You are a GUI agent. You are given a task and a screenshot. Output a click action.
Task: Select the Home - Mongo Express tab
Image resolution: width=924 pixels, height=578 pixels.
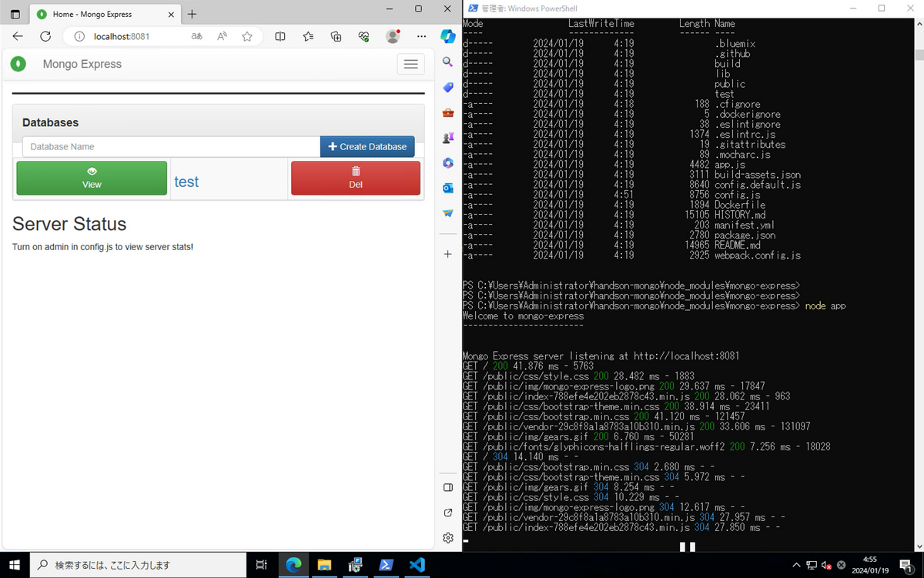pos(104,14)
